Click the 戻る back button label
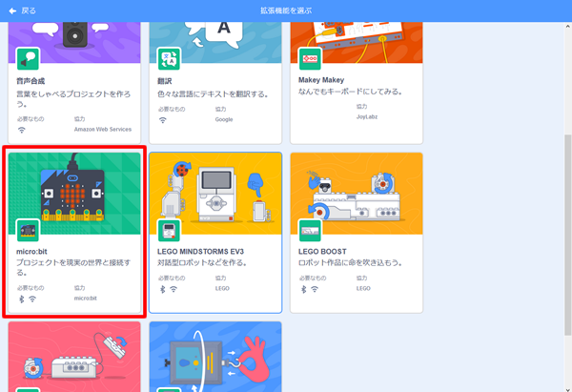 pyautogui.click(x=29, y=10)
